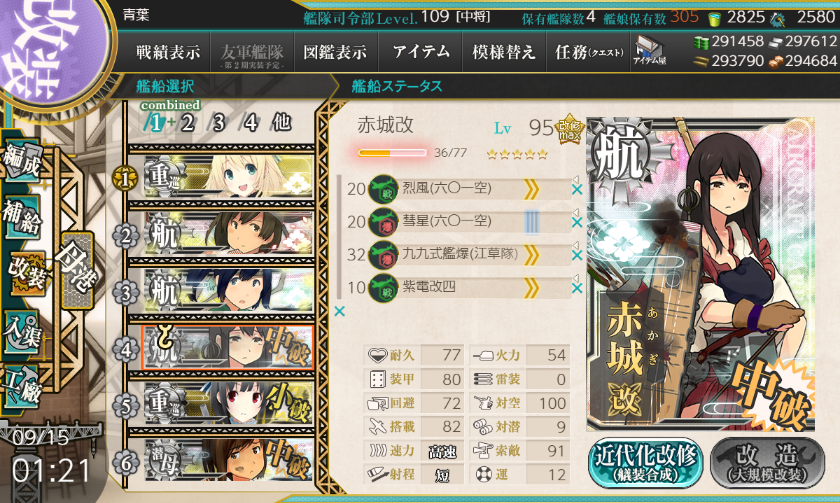The height and width of the screenshot is (503, 840).
Task: Click the fighter icon beside 烈風(六〇一空)
Action: tap(384, 189)
